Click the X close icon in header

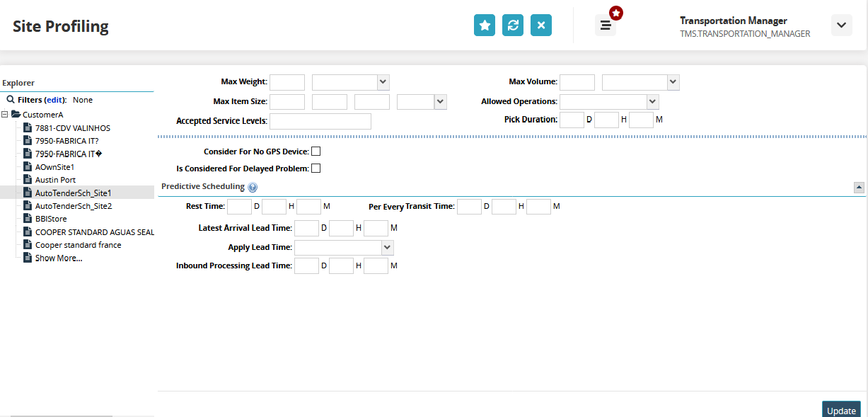(541, 25)
